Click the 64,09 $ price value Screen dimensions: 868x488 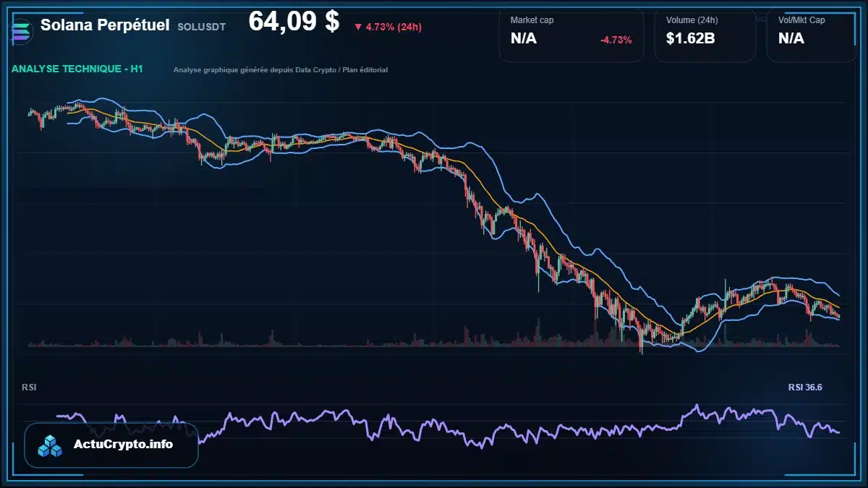tap(294, 21)
